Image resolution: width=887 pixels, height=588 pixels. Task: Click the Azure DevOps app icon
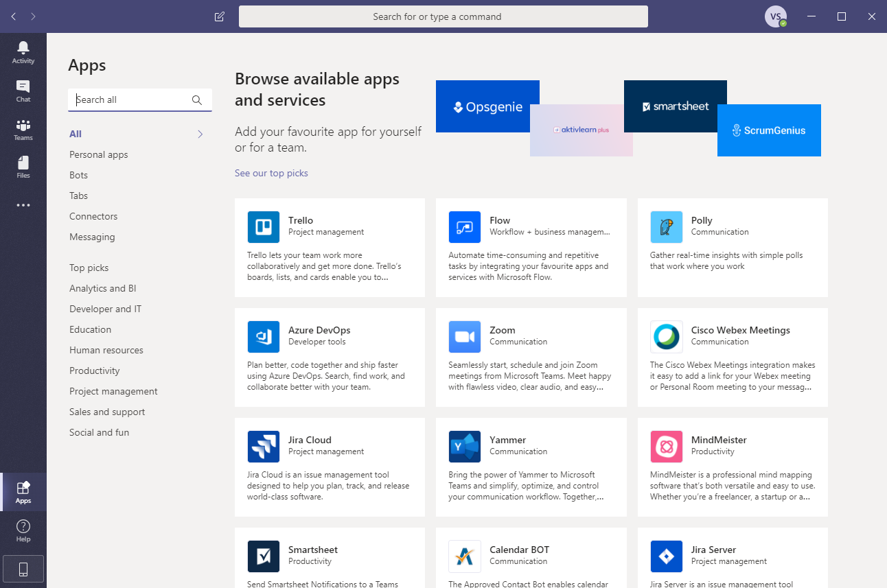[264, 337]
